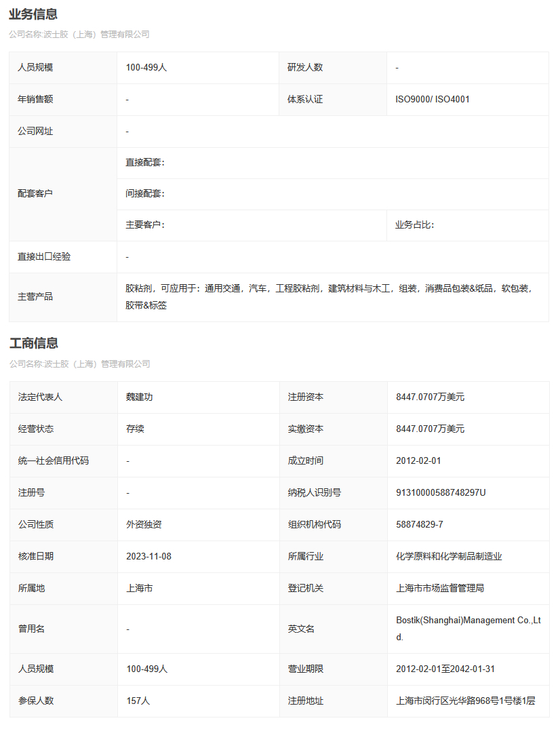Click the '直接出口经验' label cell
The width and height of the screenshot is (560, 746).
63,257
